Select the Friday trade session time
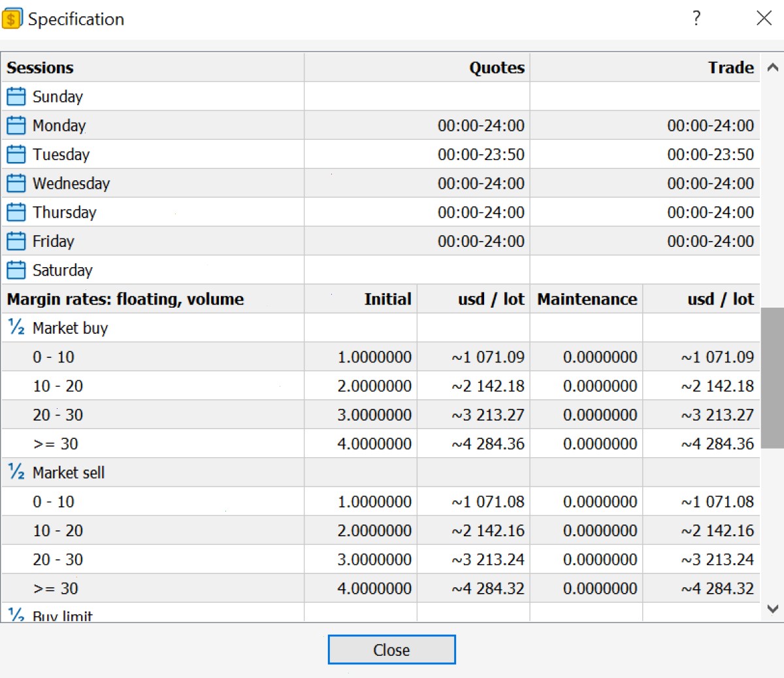This screenshot has width=784, height=678. click(710, 241)
